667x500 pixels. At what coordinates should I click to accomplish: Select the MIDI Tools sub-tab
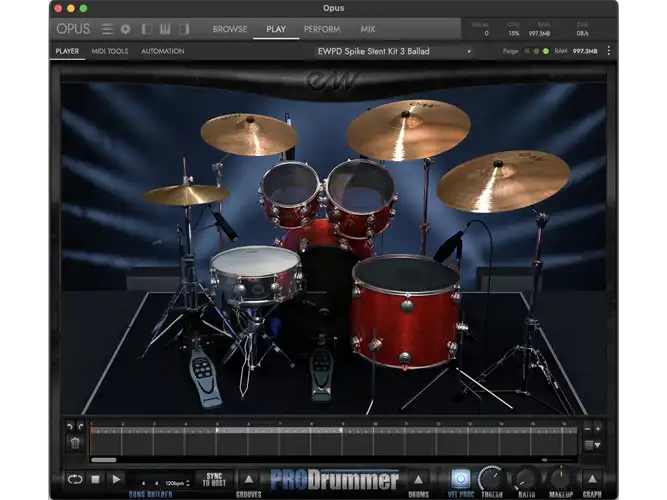point(110,51)
